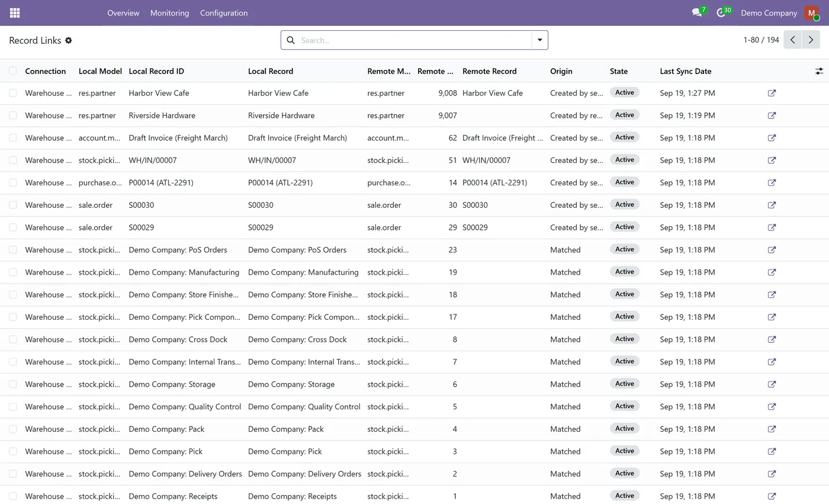Open external link for S00029 row
The width and height of the screenshot is (829, 504).
point(772,227)
